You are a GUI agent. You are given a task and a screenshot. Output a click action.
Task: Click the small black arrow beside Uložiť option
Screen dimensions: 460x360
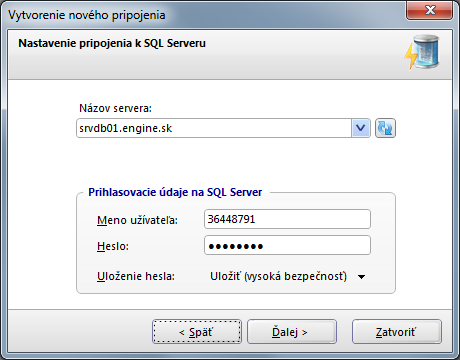tap(361, 277)
